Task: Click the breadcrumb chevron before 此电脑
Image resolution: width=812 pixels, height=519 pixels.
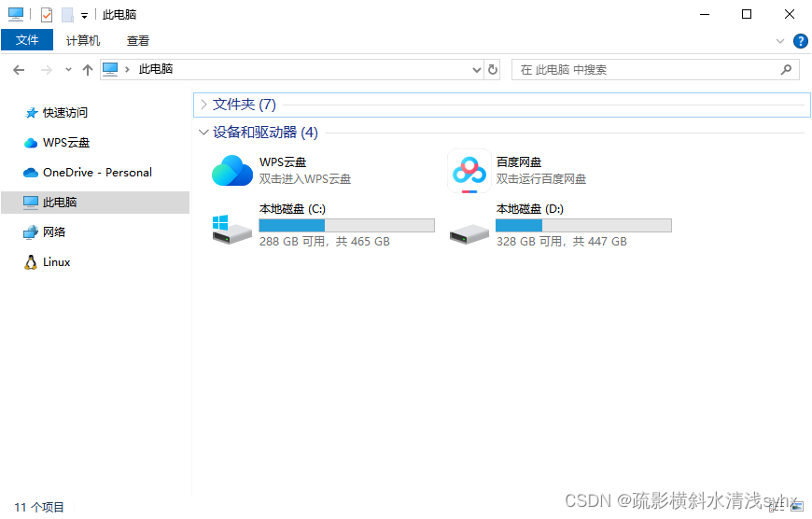Action: pos(127,69)
